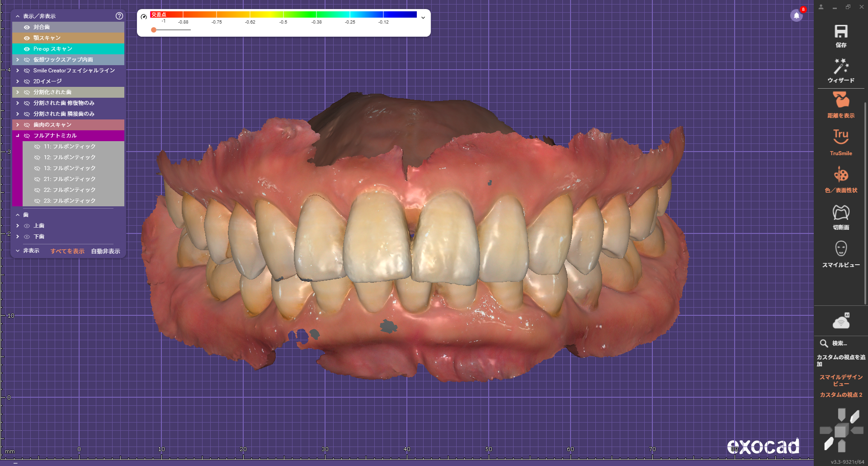Show the 11: フルポンティック item

[38, 147]
